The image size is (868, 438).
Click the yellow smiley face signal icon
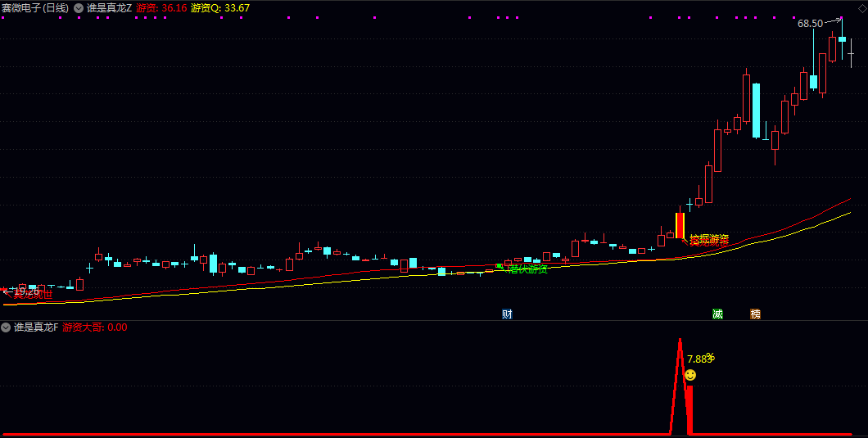[690, 375]
